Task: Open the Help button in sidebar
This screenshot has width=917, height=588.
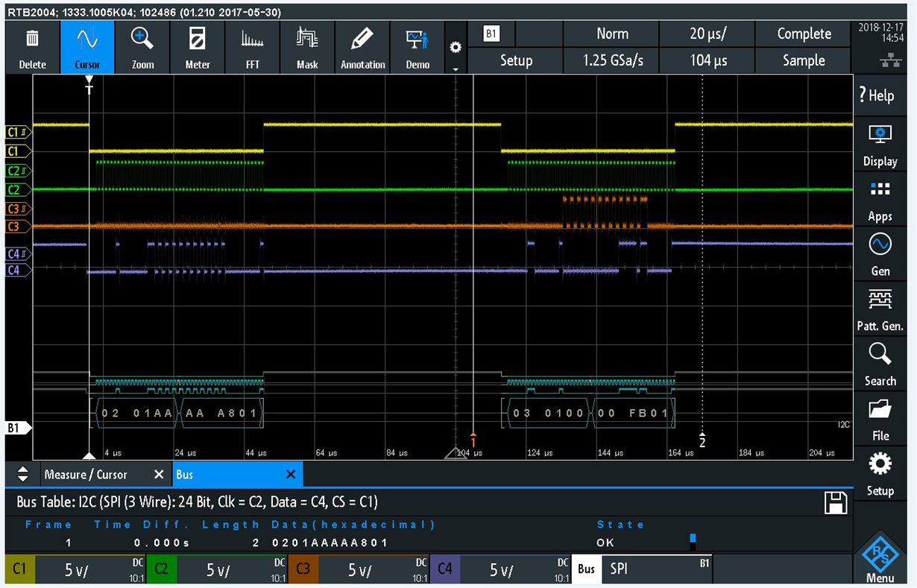Action: pyautogui.click(x=880, y=95)
